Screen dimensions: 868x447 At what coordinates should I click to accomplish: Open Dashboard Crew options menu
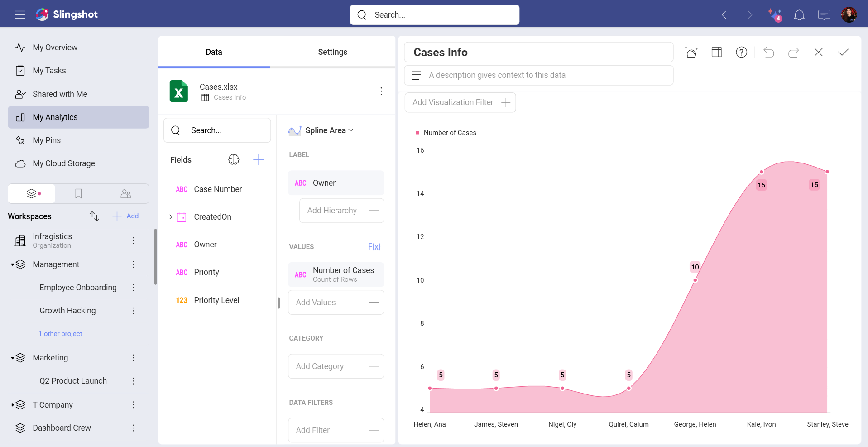(133, 428)
